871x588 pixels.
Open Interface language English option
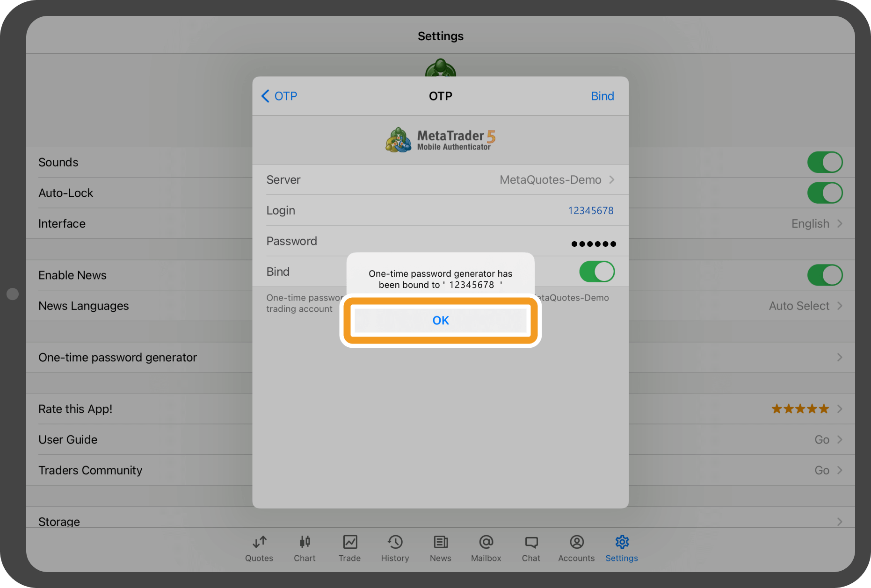point(816,224)
